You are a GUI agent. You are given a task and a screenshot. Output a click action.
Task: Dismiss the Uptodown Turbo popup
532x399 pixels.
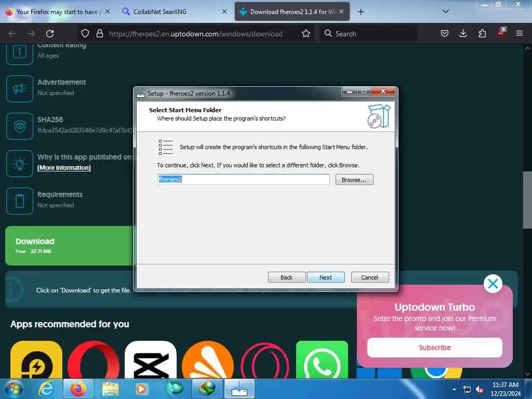(x=493, y=283)
